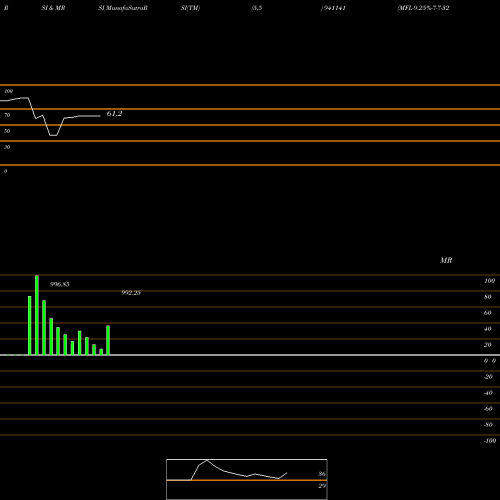Click the SI & MR header text
500x500 pixels.
point(53,8)
